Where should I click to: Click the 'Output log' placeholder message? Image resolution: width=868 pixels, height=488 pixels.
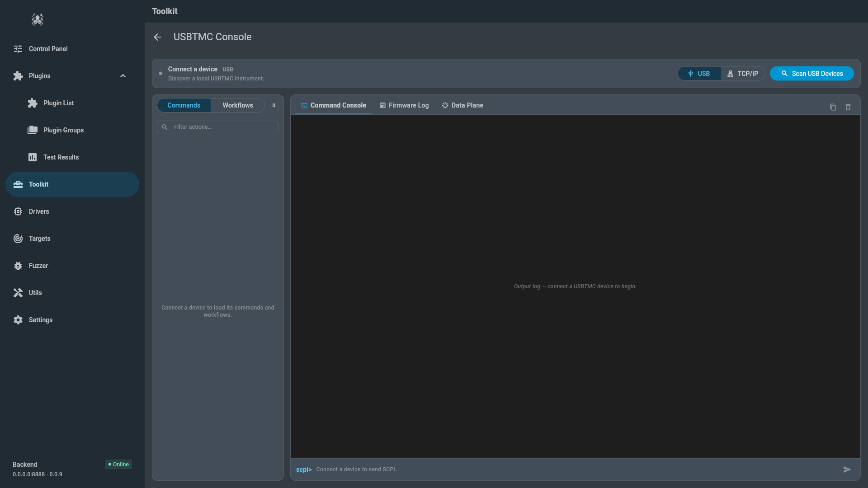(x=575, y=286)
